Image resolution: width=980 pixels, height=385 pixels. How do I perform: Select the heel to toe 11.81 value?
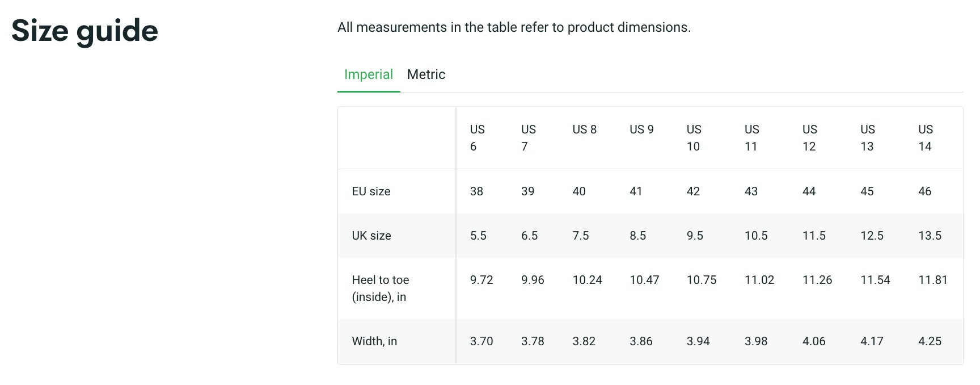point(932,280)
